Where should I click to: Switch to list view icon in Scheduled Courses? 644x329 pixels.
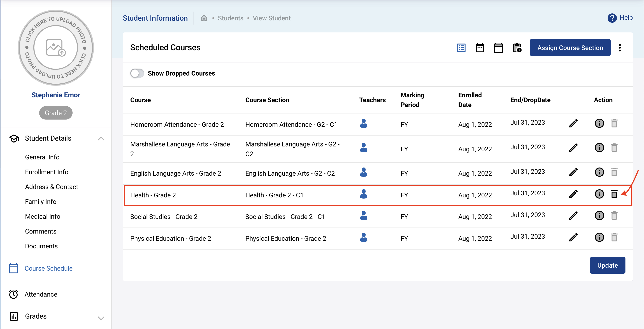click(x=461, y=47)
